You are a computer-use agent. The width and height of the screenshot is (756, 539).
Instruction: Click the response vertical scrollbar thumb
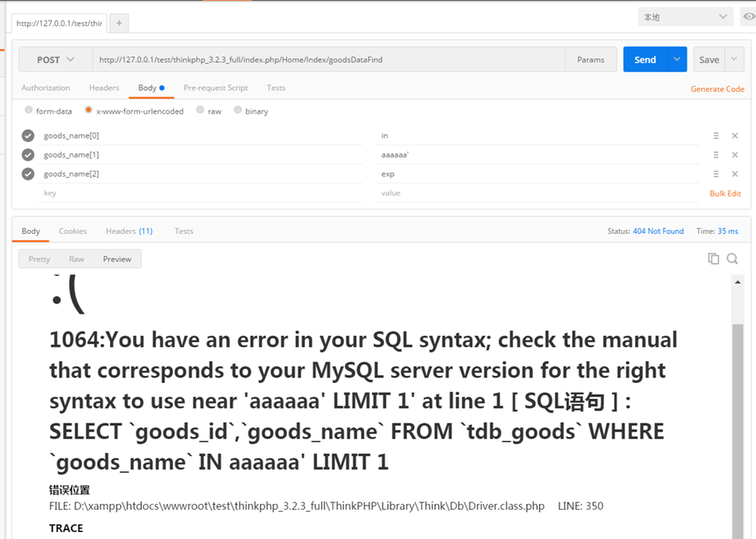tap(738, 431)
